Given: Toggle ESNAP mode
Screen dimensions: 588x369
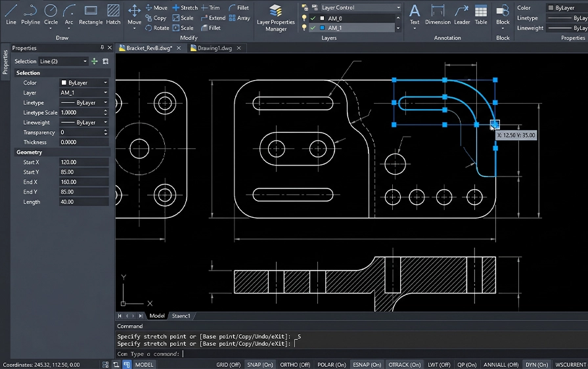Looking at the screenshot, I should (x=367, y=364).
